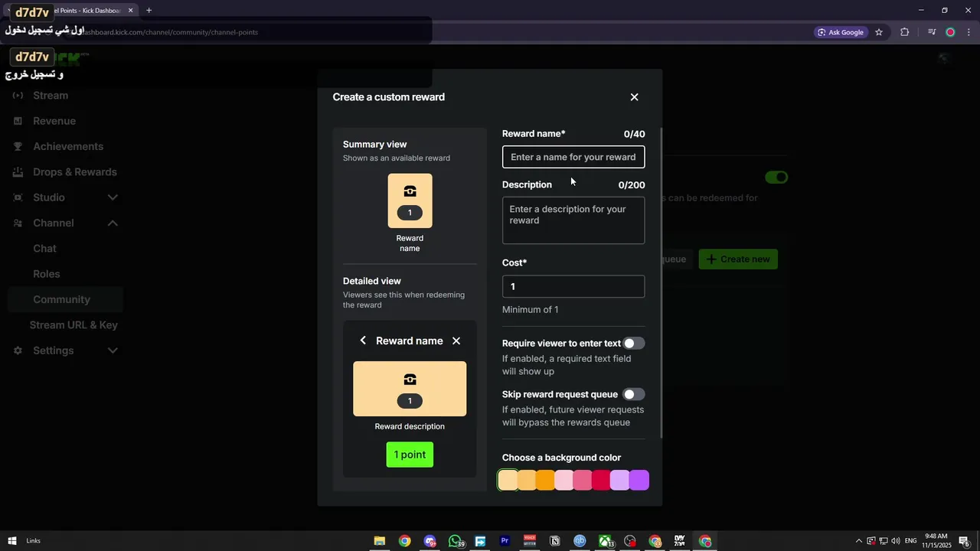Open the Chrome profile avatar
This screenshot has height=551, width=980.
(950, 32)
